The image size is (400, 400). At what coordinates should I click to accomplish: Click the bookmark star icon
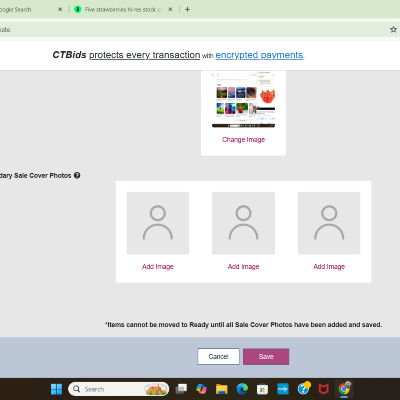click(x=393, y=29)
